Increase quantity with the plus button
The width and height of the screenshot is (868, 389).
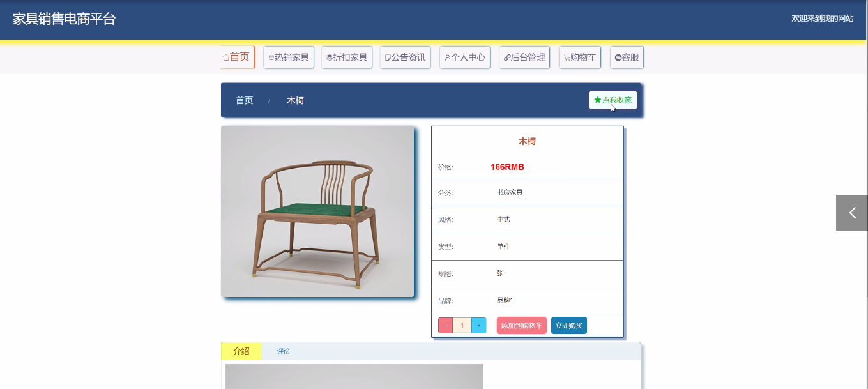(x=479, y=326)
